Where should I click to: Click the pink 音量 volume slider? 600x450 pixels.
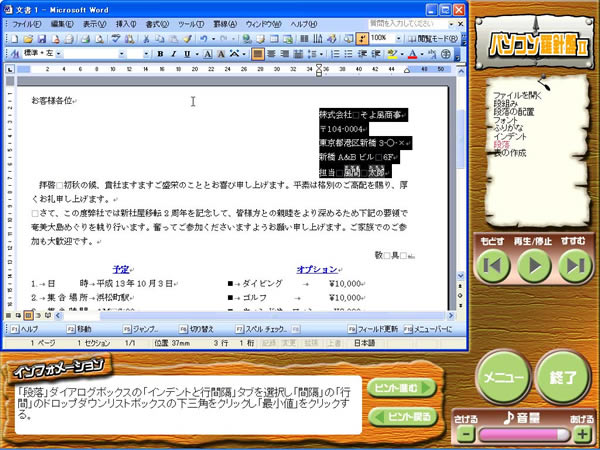524,435
